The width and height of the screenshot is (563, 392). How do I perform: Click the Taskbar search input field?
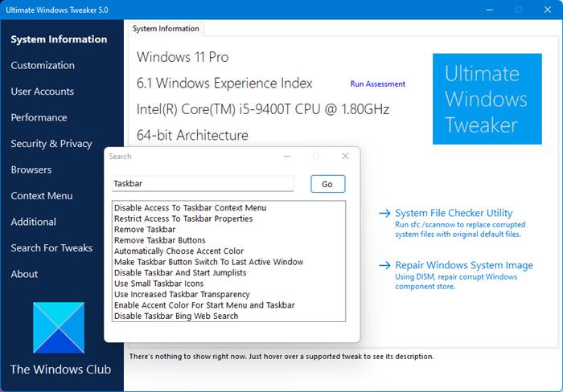point(203,184)
